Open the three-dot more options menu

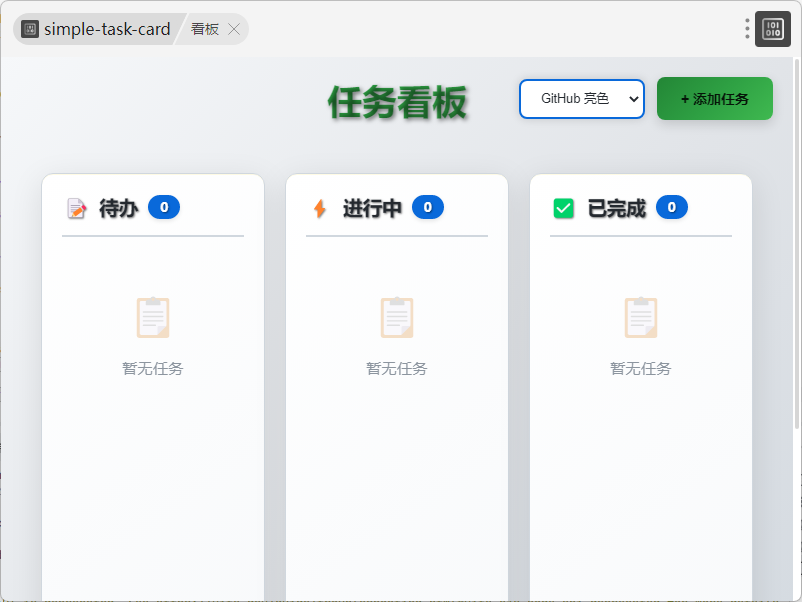747,29
